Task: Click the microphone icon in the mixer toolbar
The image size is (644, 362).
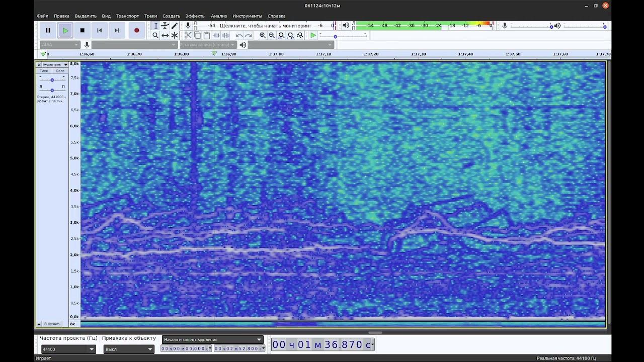Action: (x=505, y=26)
